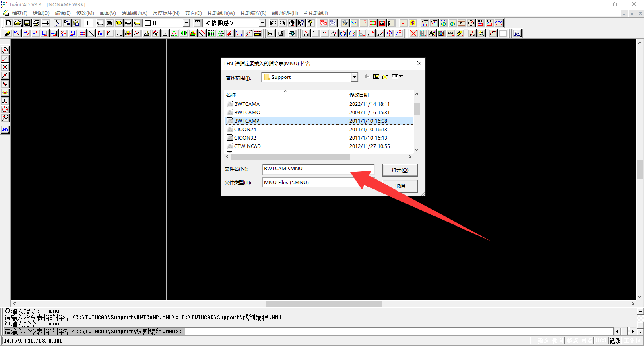Image resolution: width=644 pixels, height=346 pixels.
Task: Select the Erase tool icon
Action: click(x=7, y=33)
